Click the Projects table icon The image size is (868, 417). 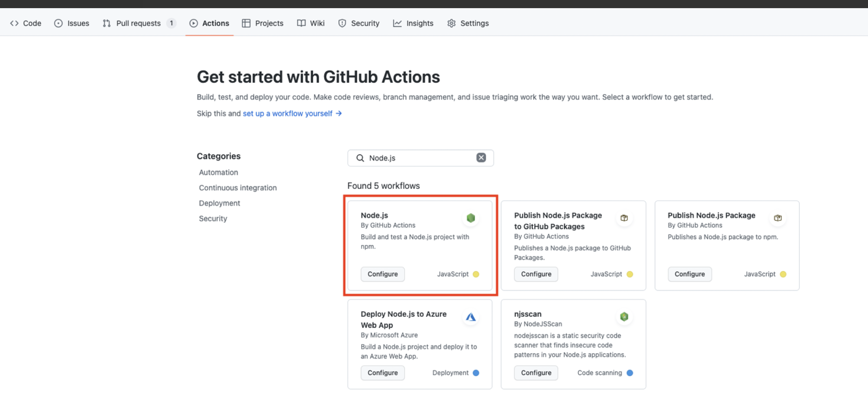246,23
